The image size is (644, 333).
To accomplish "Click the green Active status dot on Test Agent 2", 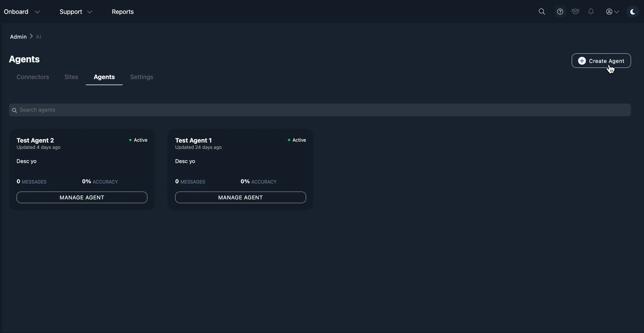I will point(130,140).
